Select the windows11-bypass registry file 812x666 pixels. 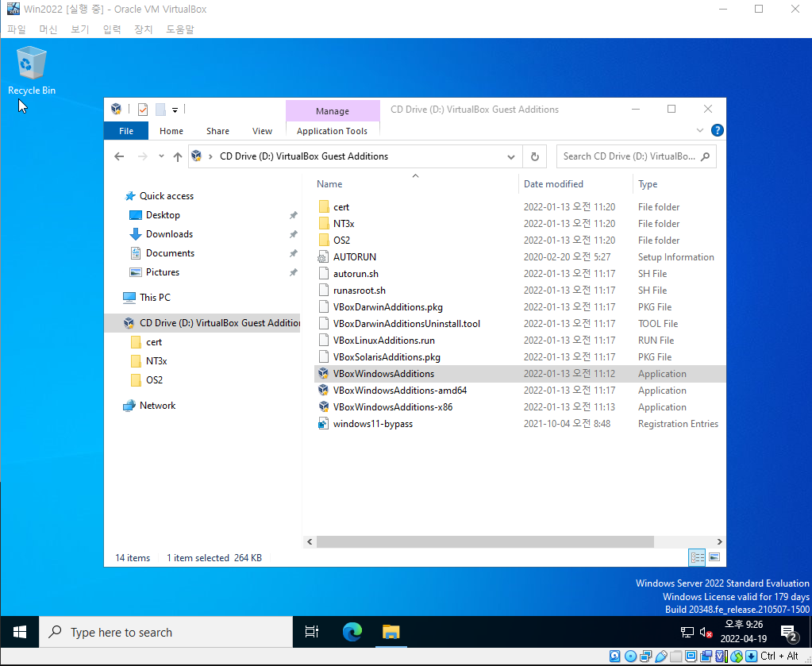(x=372, y=424)
